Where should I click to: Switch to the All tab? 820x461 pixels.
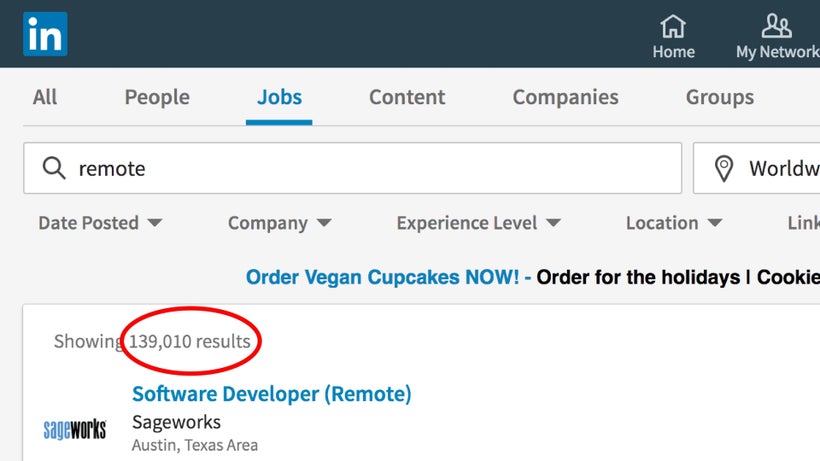45,97
